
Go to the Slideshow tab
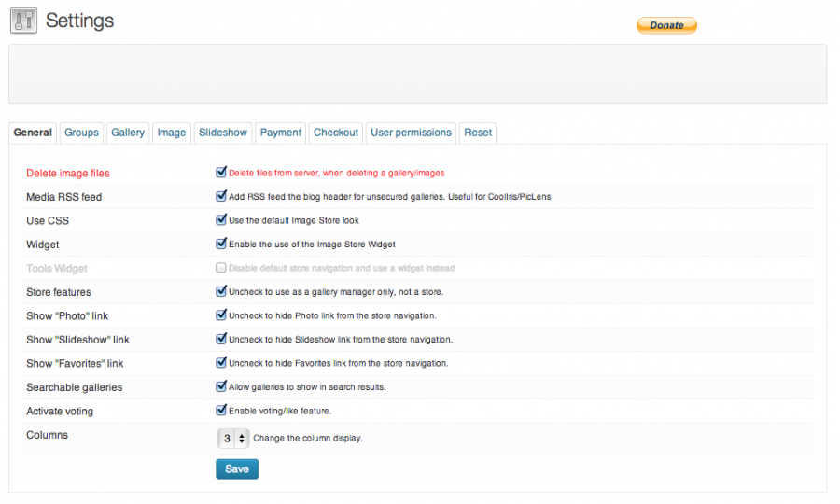click(x=223, y=133)
